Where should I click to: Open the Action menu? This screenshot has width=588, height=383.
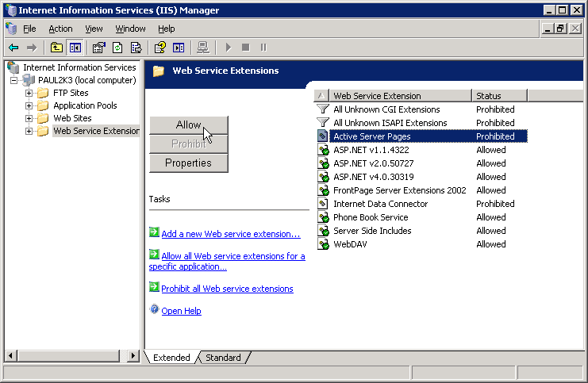click(60, 29)
